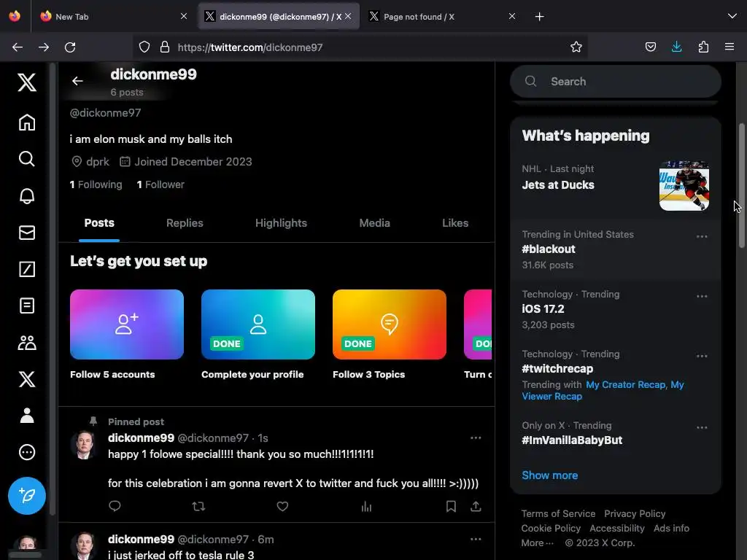This screenshot has width=747, height=560.
Task: Repost the pinned post
Action: pos(198,506)
